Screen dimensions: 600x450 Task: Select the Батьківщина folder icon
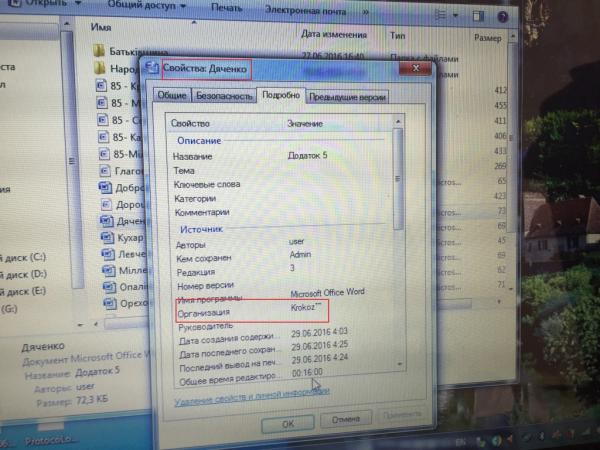99,50
